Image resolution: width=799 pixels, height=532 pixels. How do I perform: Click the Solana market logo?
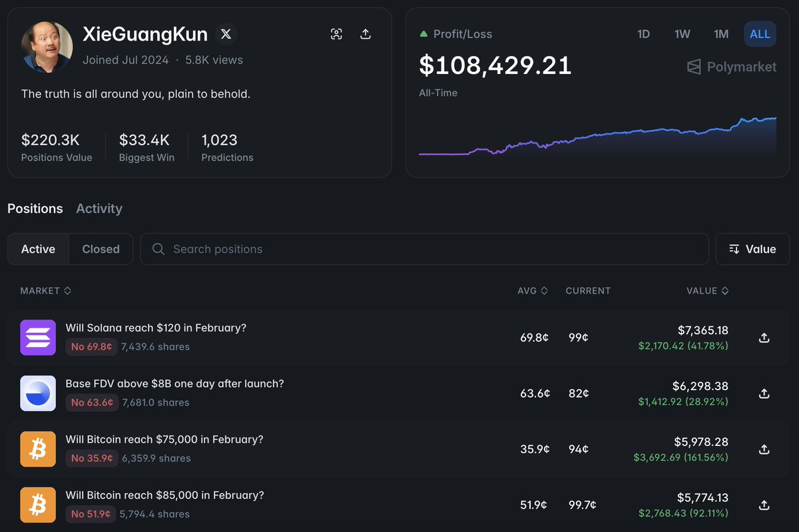pyautogui.click(x=38, y=338)
